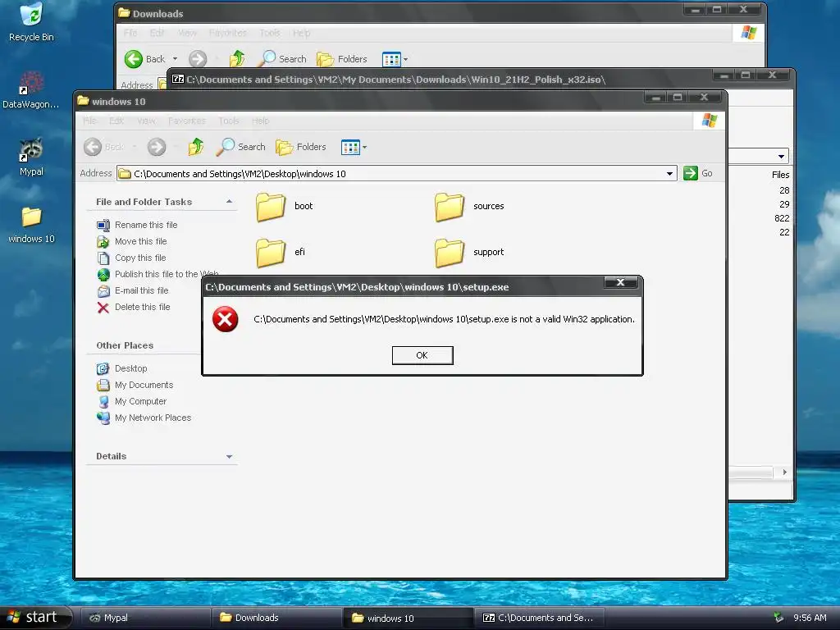The height and width of the screenshot is (630, 840).
Task: Open dropdown arrow in 7-Zip window
Action: pyautogui.click(x=781, y=157)
